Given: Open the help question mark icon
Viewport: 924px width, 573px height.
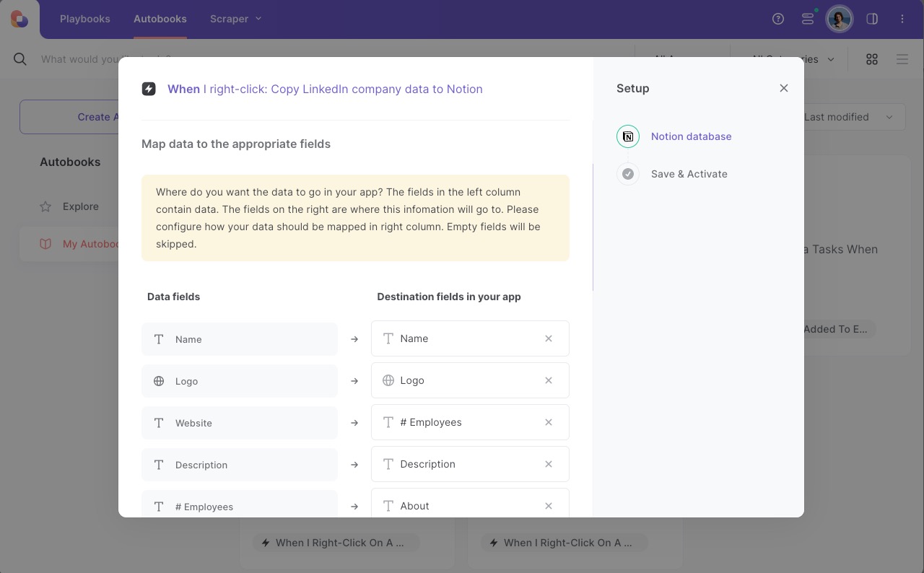Looking at the screenshot, I should [x=778, y=19].
